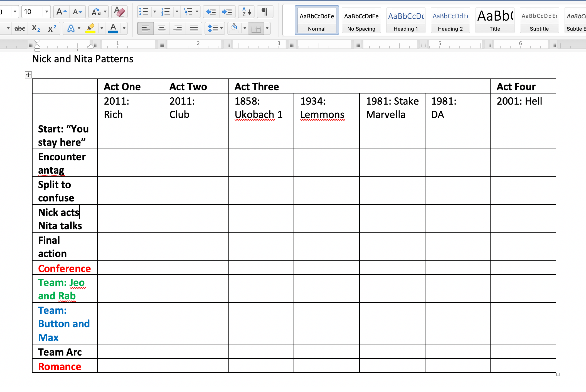Click the Decrease Indent icon
This screenshot has width=586, height=392.
pos(211,12)
